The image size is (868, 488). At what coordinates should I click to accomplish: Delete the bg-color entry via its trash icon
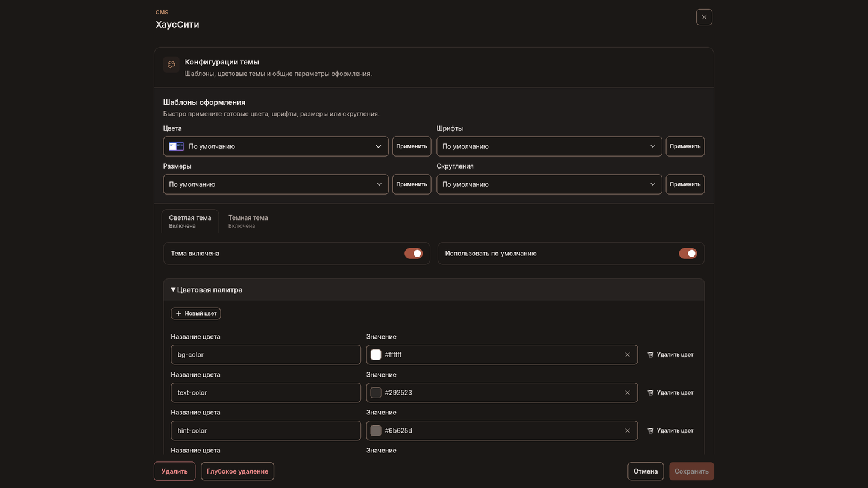[x=650, y=355]
